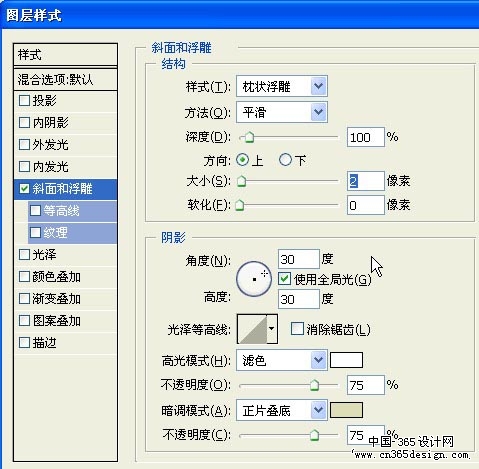This screenshot has width=479, height=469.
Task: Open the 高光模式 滤色 dropdown
Action: coord(282,360)
